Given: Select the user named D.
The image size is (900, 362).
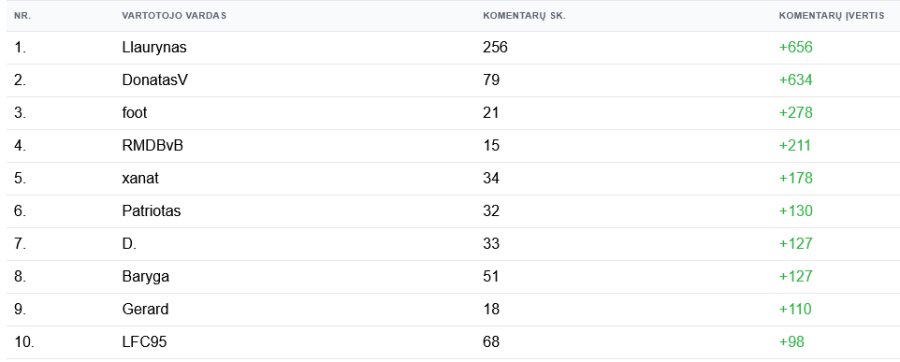Looking at the screenshot, I should [129, 243].
